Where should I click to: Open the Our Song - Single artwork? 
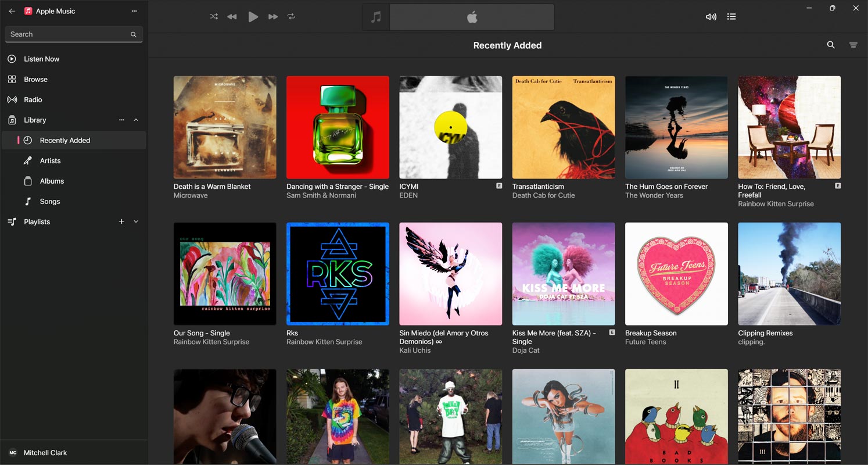coord(225,274)
